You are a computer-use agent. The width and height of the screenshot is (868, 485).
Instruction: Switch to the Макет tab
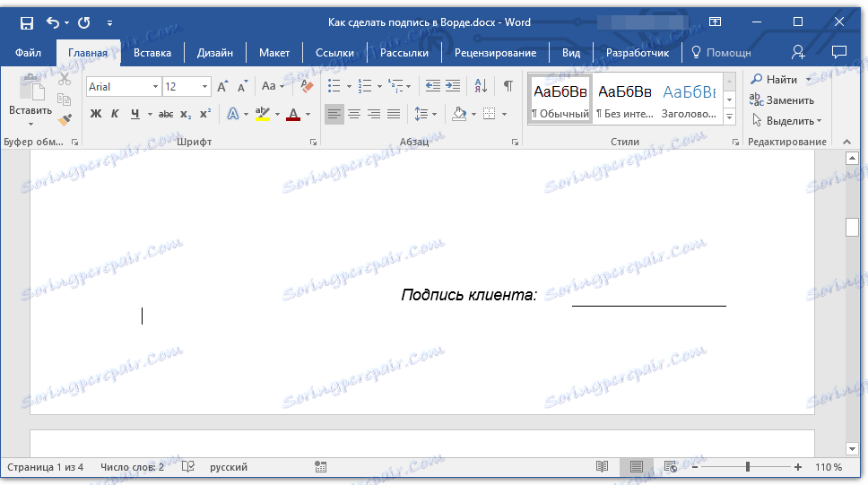pyautogui.click(x=274, y=53)
